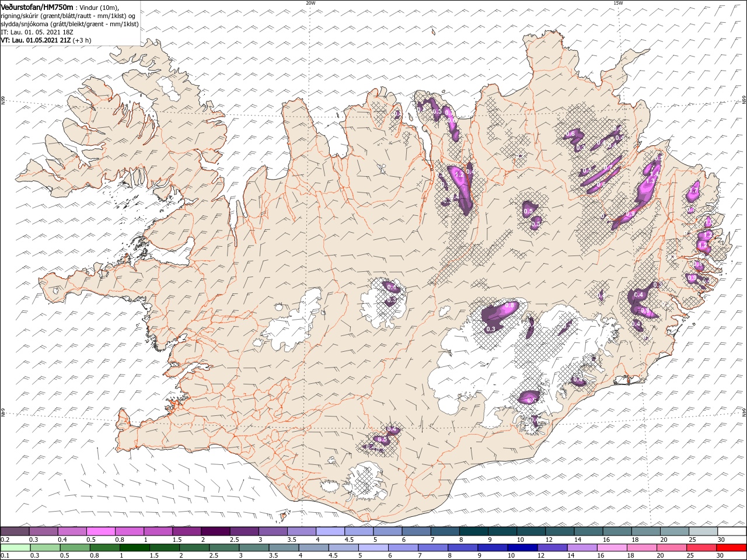The height and width of the screenshot is (560, 747).
Task: Pick the red-pink legend swatch between 25 and 30
Action: [x=701, y=548]
